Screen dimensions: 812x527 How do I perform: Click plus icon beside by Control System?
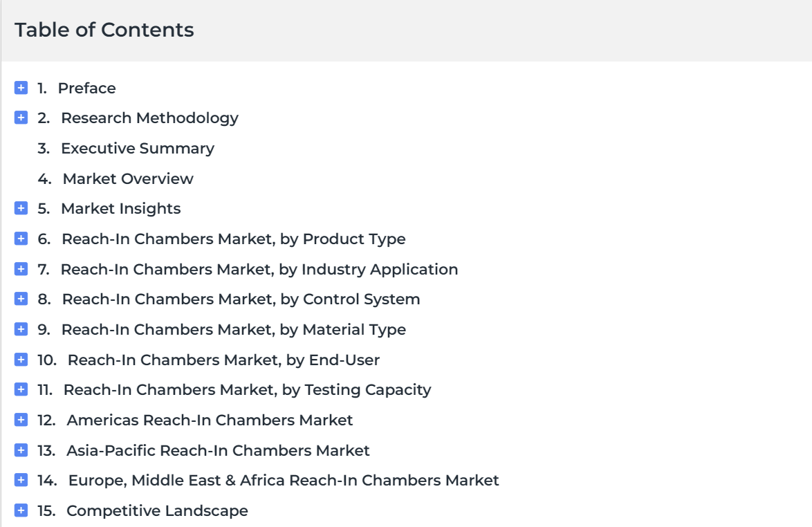pos(21,299)
